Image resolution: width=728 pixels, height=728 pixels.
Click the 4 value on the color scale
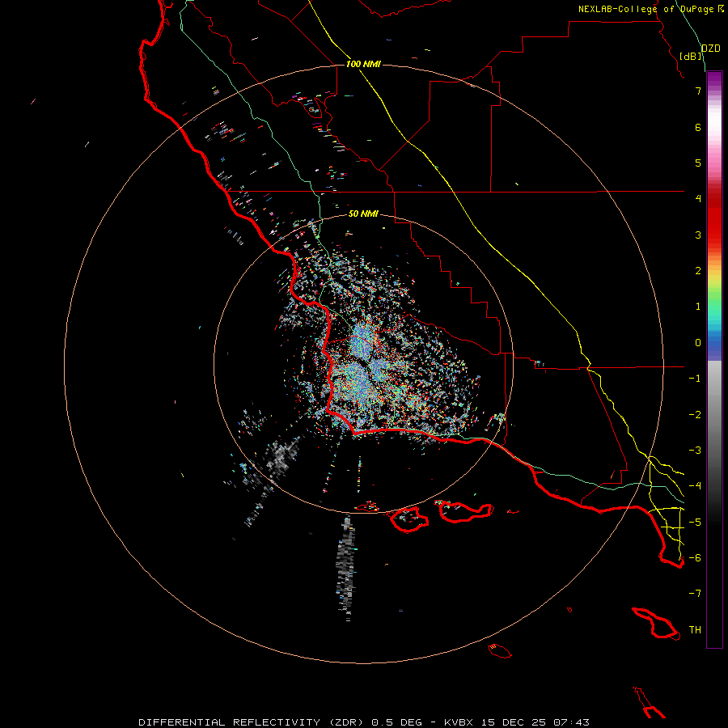698,199
